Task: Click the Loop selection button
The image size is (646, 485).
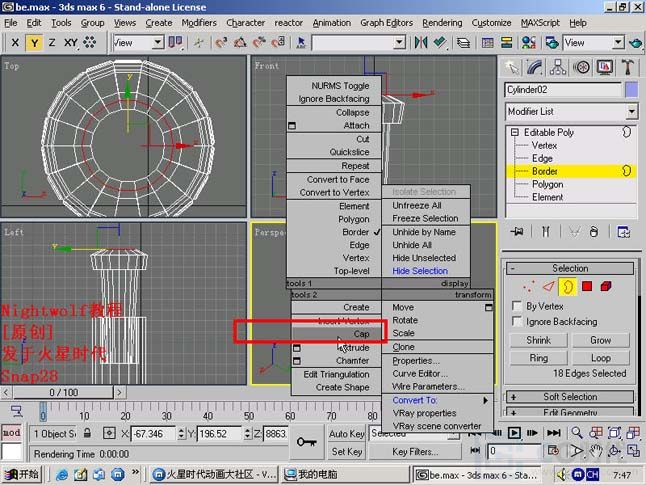Action: (601, 358)
